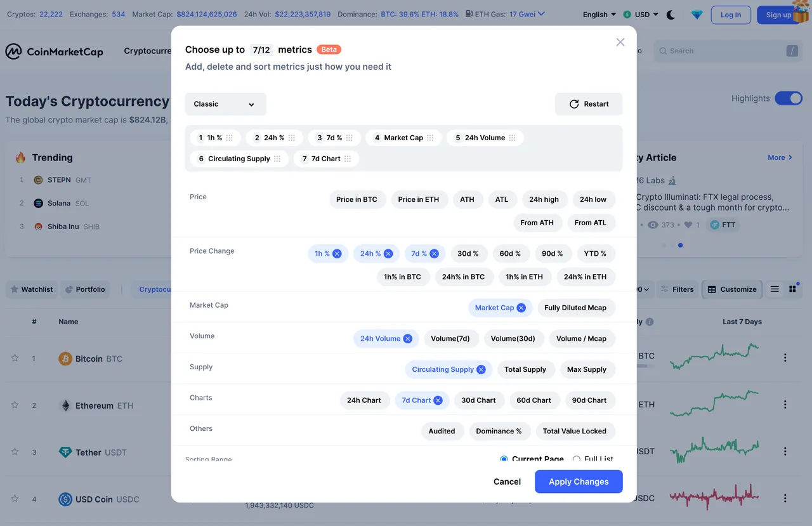
Task: Enable the 90d Chart metric
Action: pos(589,400)
